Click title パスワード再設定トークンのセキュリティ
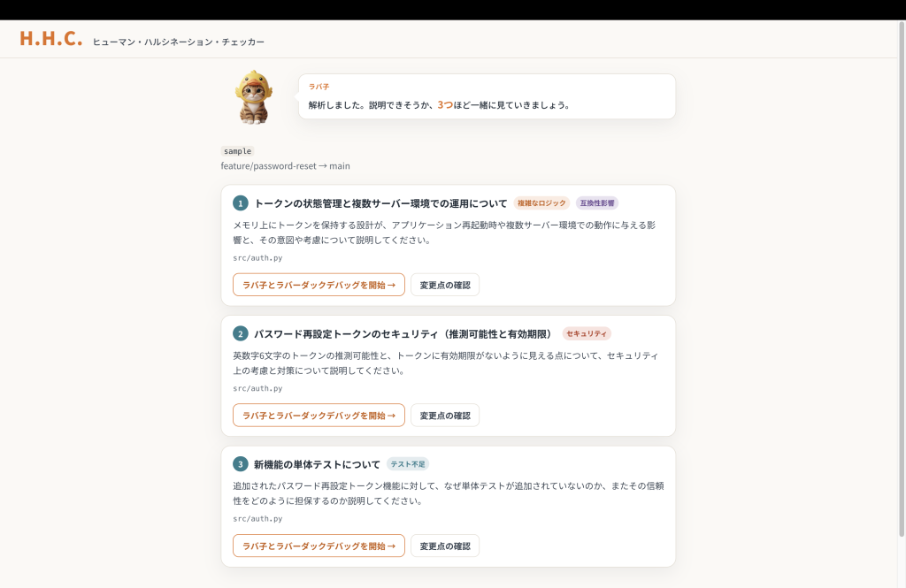Viewport: 906px width, 588px height. click(403, 334)
